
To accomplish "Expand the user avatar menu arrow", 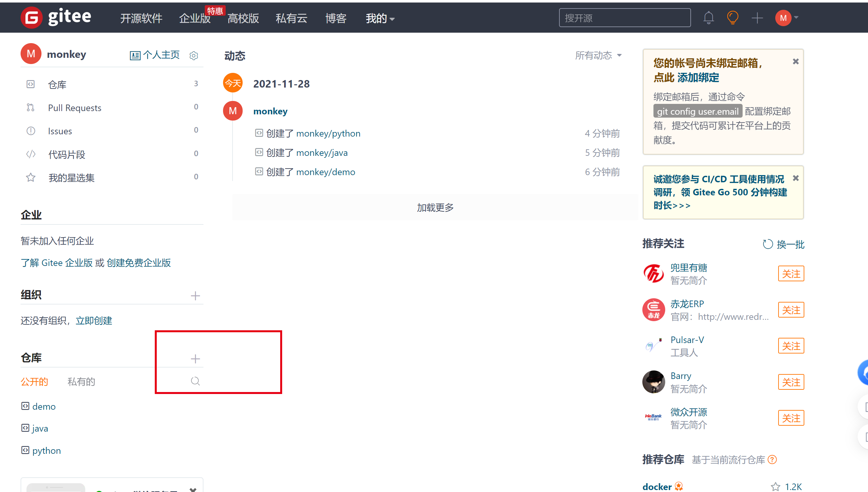I will point(796,17).
